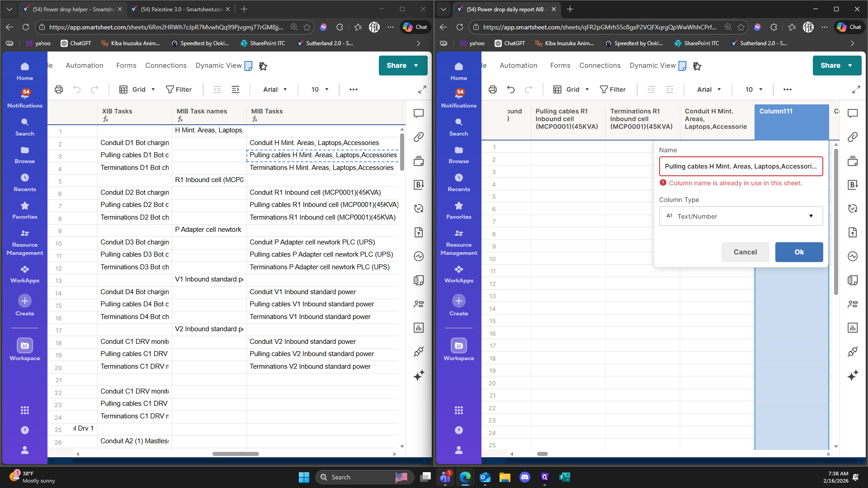868x488 pixels.
Task: Click Cancel in column properties dialog
Action: pyautogui.click(x=745, y=252)
